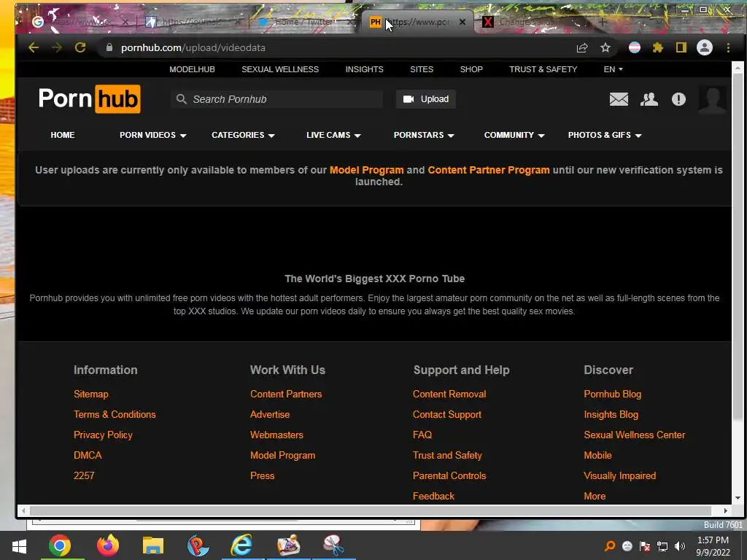This screenshot has width=747, height=560.
Task: Expand the EN language dropdown
Action: (x=613, y=69)
